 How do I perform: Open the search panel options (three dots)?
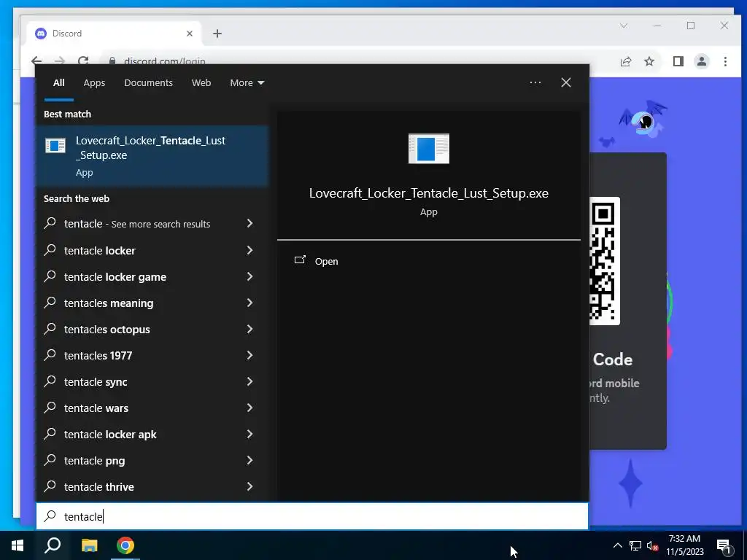(x=535, y=82)
